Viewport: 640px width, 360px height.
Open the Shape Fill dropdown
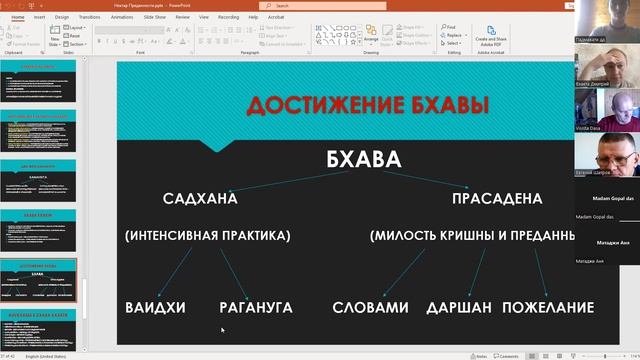click(409, 27)
